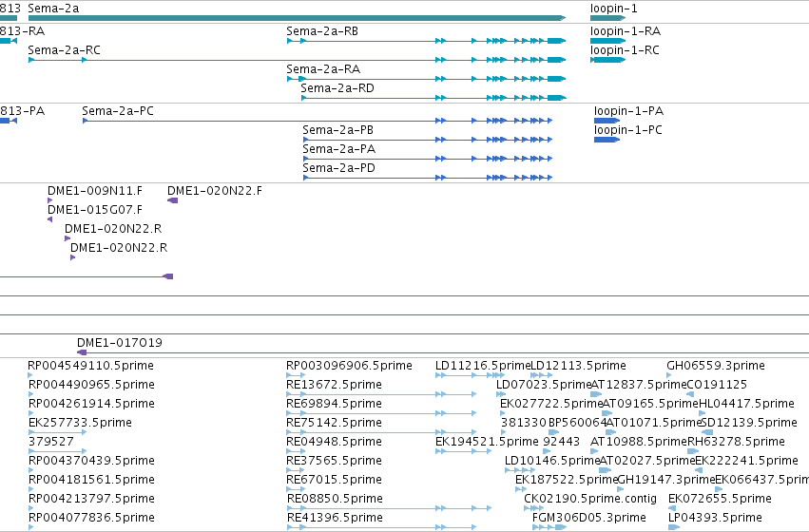Image resolution: width=809 pixels, height=532 pixels.
Task: Select the RH63278.5prime EST label
Action: 736,442
